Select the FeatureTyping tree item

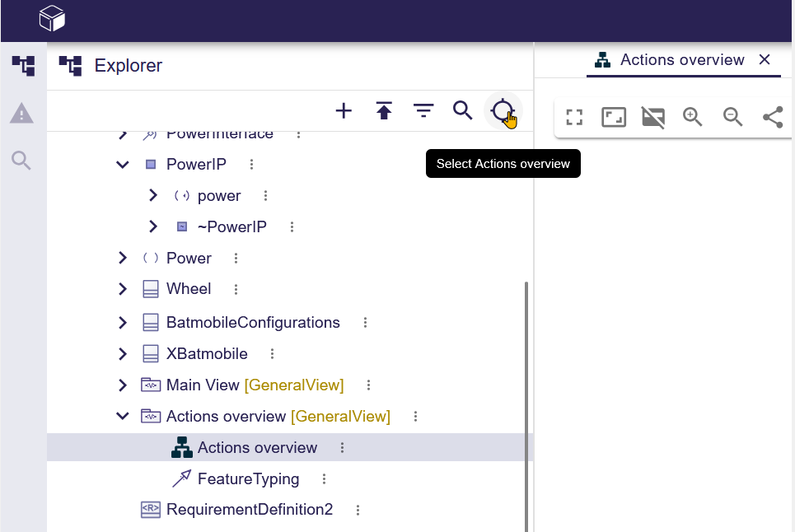pos(248,479)
